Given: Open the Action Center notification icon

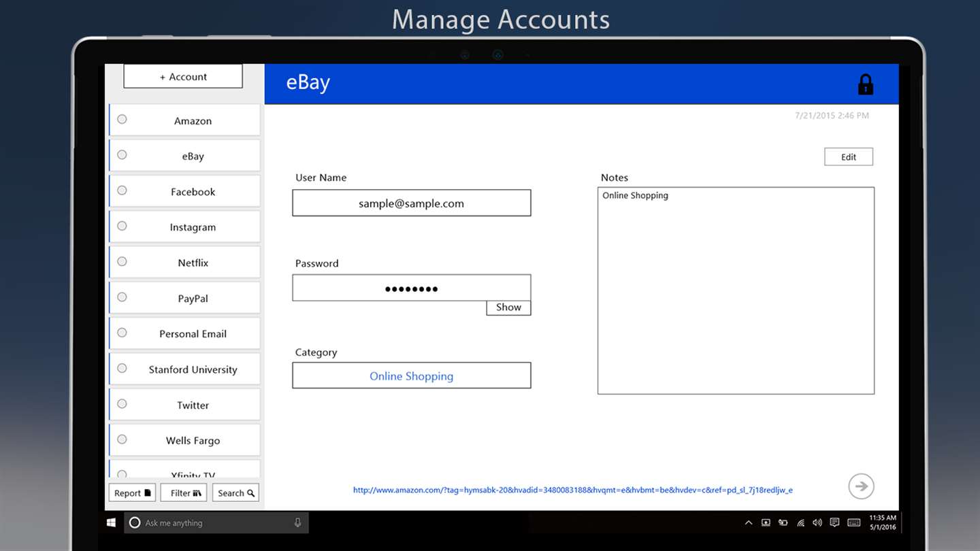Looking at the screenshot, I should (835, 522).
